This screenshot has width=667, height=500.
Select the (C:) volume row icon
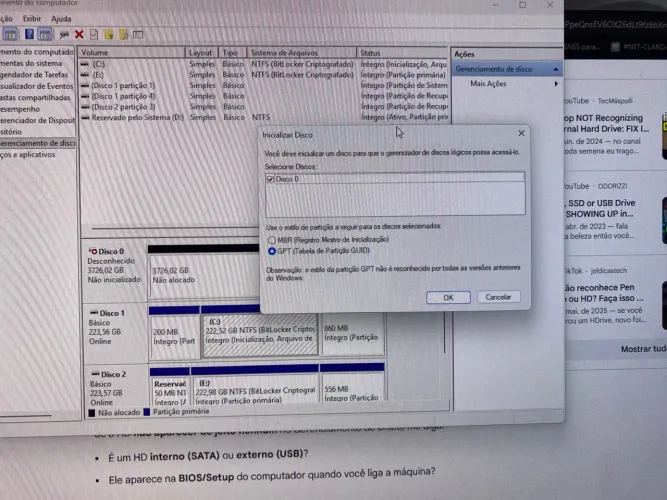[85, 64]
